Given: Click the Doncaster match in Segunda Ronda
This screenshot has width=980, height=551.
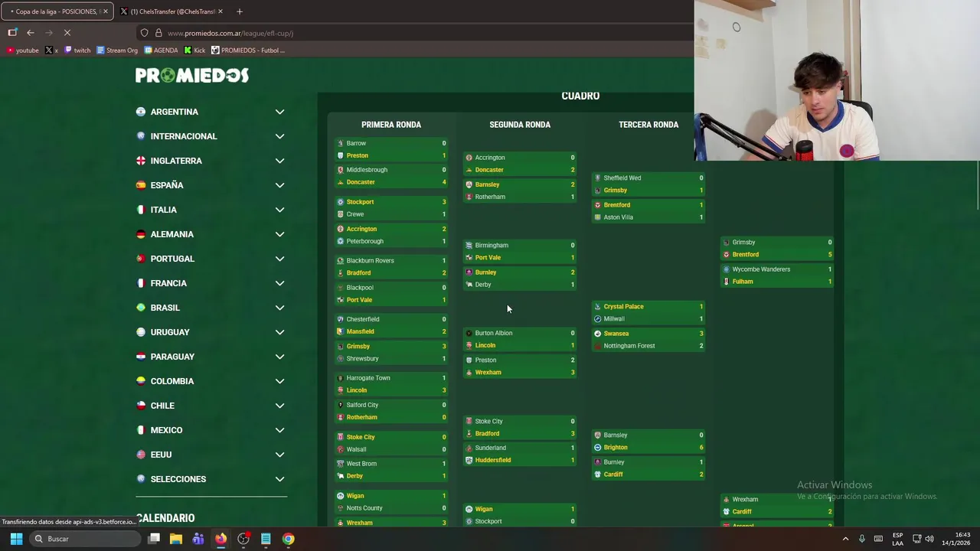Looking at the screenshot, I should point(520,164).
